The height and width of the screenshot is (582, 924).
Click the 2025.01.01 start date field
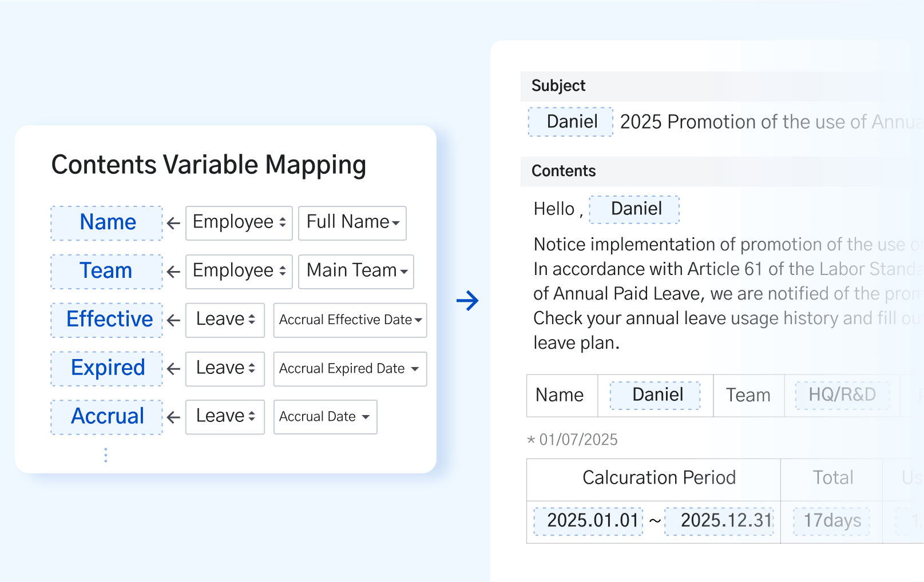pos(589,521)
